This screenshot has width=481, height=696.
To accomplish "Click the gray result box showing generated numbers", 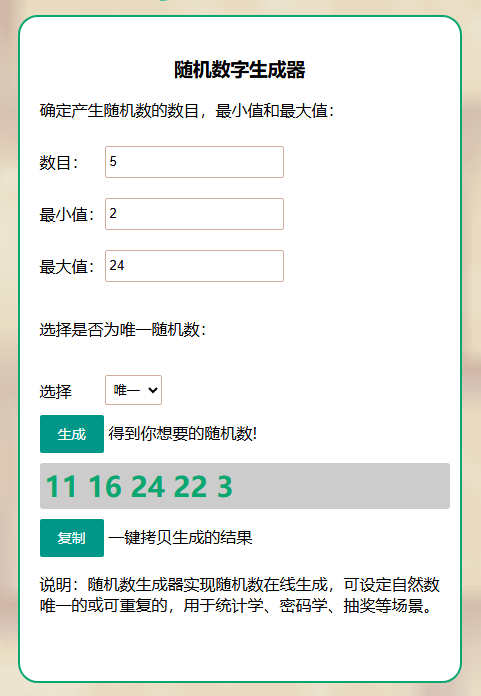I will (x=245, y=486).
